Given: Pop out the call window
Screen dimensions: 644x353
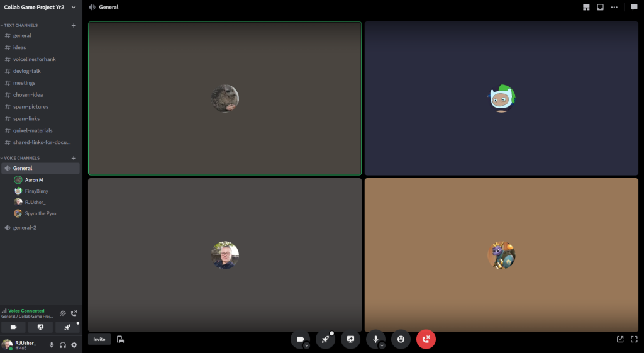Looking at the screenshot, I should (x=620, y=339).
